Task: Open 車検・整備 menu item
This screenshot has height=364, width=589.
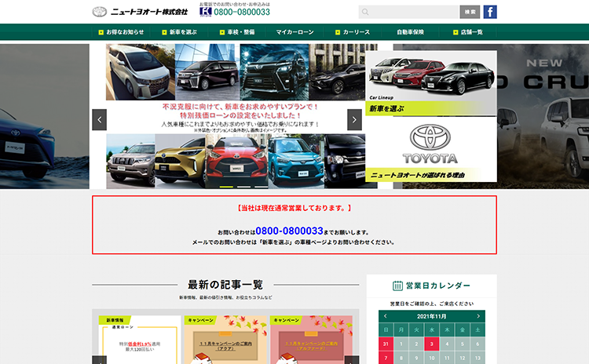Action: [237, 32]
